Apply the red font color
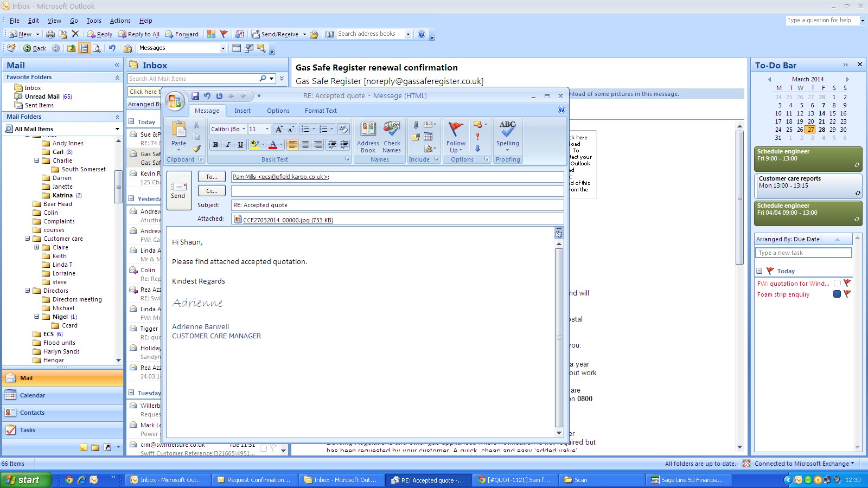The height and width of the screenshot is (488, 868). click(273, 144)
